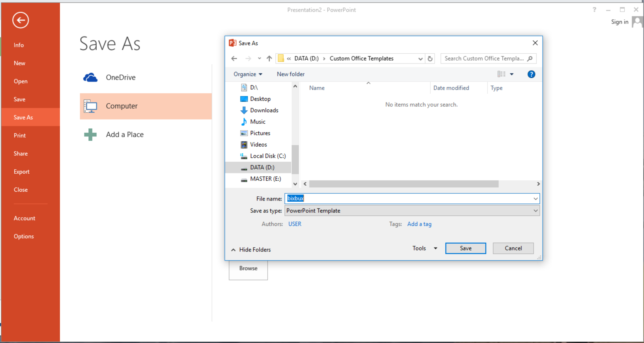Image resolution: width=644 pixels, height=343 pixels.
Task: Click the Help icon in Save As dialog
Action: 532,74
